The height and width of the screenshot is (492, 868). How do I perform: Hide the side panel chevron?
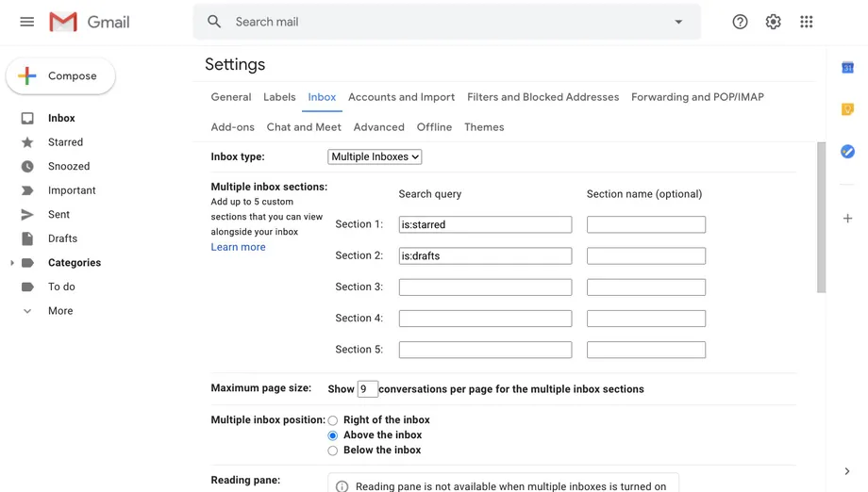(847, 471)
